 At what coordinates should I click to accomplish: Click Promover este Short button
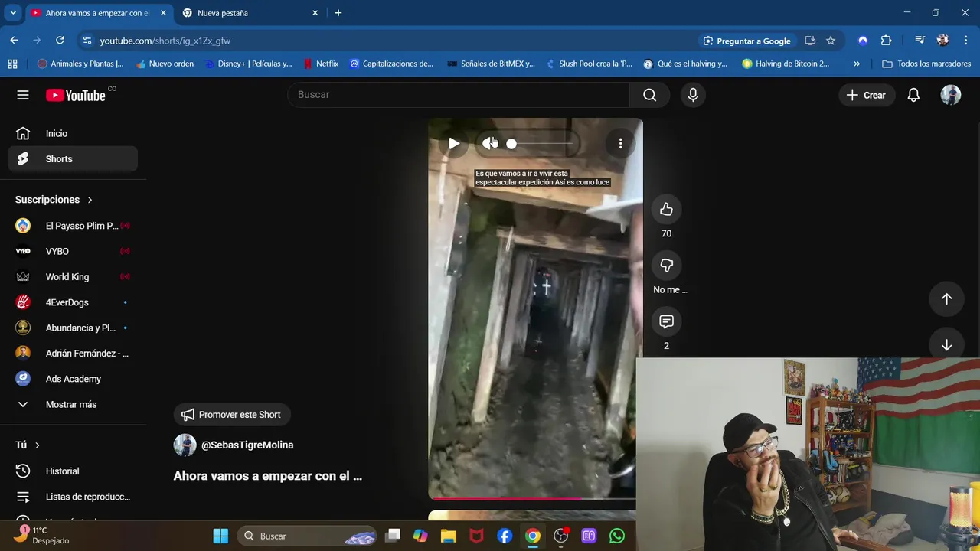pos(232,415)
